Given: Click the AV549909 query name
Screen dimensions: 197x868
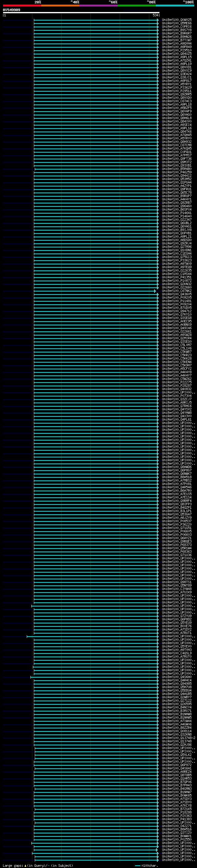Looking at the screenshot, I should pos(11,10).
